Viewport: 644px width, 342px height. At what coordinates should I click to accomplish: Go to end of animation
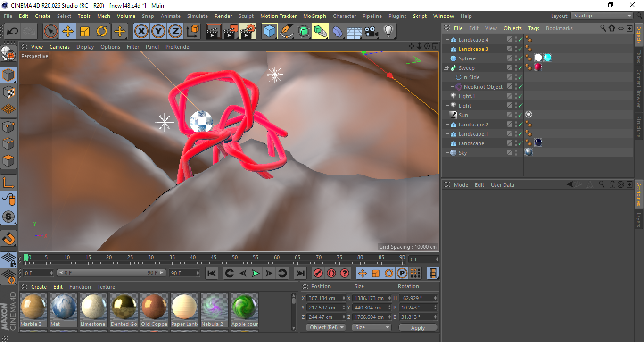[300, 273]
